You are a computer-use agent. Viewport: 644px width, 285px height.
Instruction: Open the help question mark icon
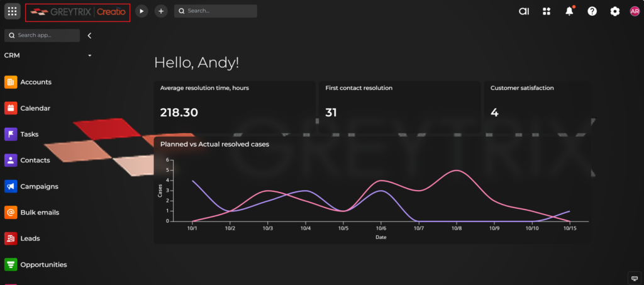point(592,11)
